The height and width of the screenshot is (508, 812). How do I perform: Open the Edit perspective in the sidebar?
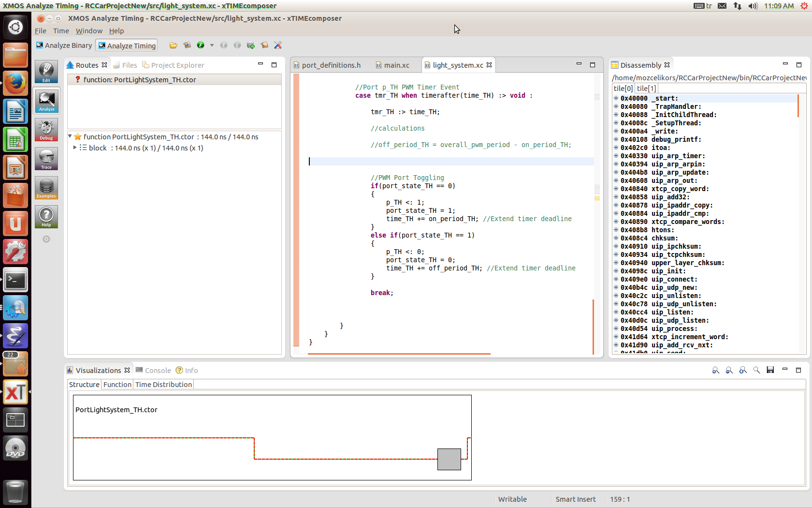(46, 72)
